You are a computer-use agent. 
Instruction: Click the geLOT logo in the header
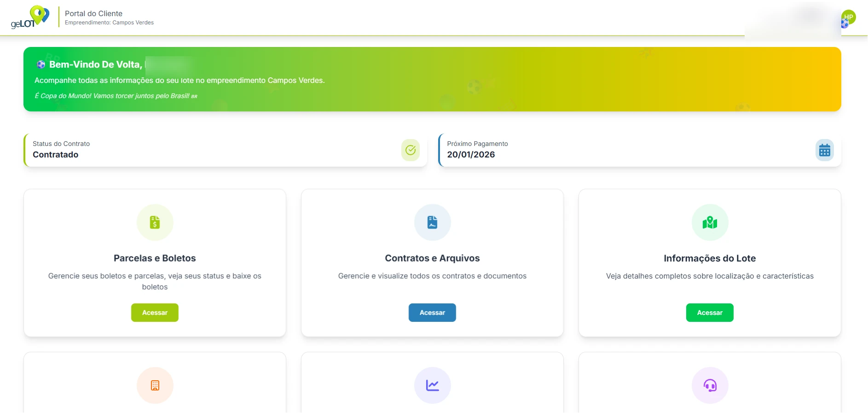pyautogui.click(x=30, y=17)
